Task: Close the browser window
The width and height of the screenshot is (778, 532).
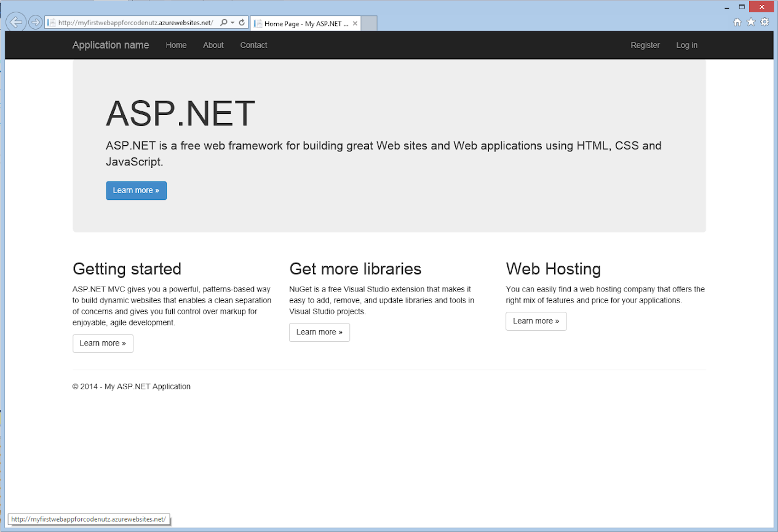Action: 761,7
